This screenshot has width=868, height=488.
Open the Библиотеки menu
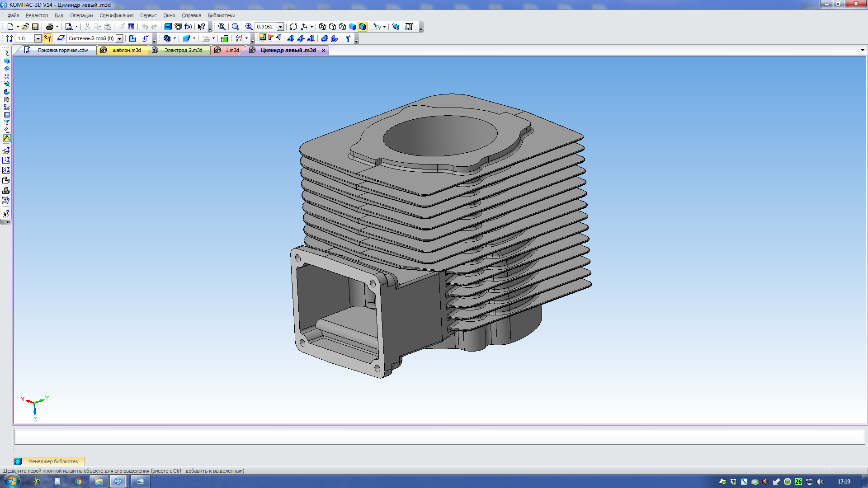[222, 15]
